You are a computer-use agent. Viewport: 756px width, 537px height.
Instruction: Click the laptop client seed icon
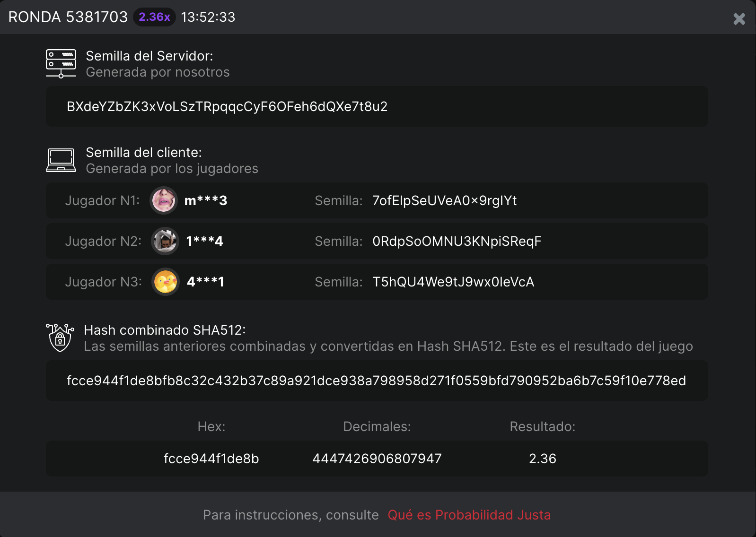pyautogui.click(x=61, y=160)
